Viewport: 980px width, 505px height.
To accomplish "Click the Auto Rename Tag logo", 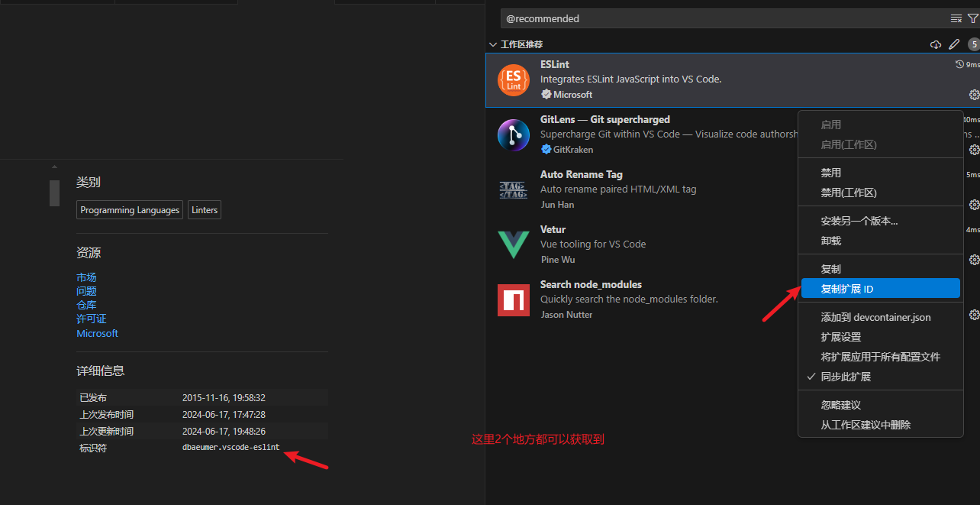I will tap(514, 190).
